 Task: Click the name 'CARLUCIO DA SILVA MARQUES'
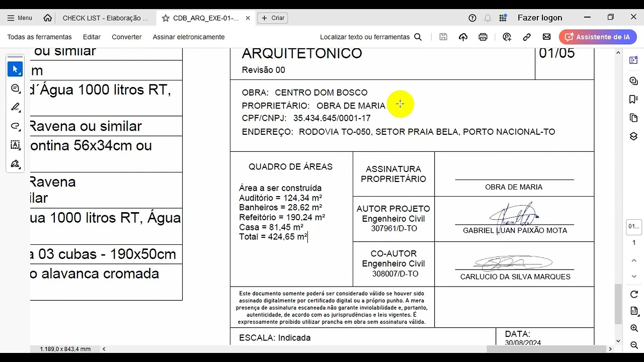pos(515,277)
